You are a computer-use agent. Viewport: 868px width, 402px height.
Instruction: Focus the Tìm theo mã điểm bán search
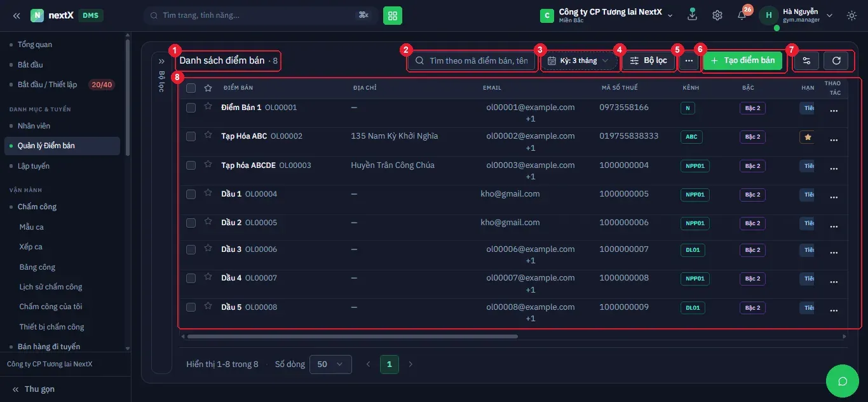tap(471, 60)
